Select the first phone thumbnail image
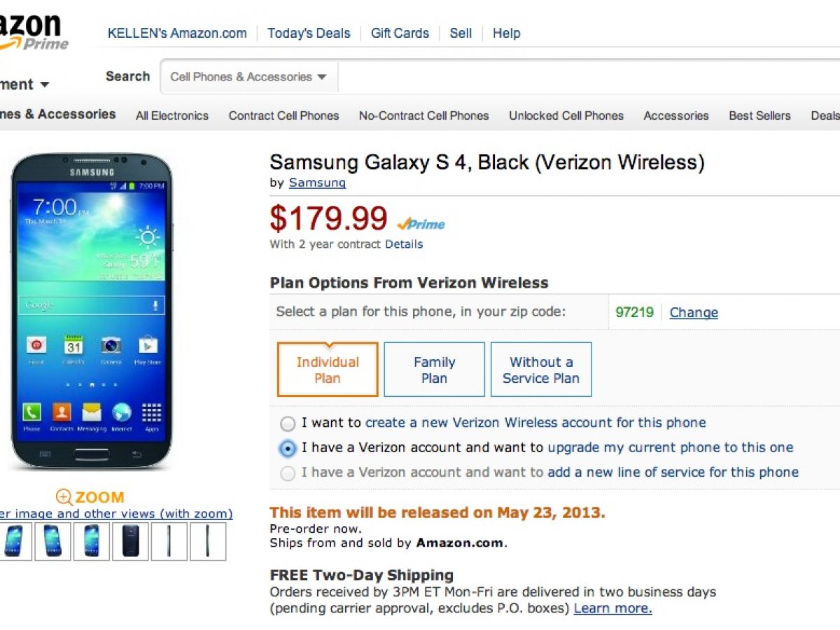 pos(13,541)
